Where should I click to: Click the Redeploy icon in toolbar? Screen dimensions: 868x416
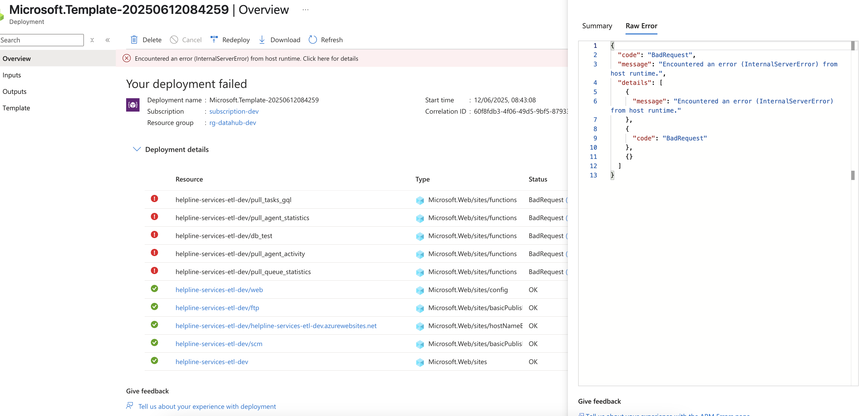[x=214, y=40]
